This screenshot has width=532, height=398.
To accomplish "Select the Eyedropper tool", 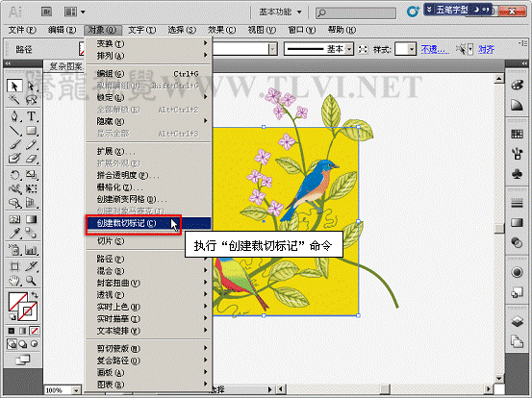I will coord(14,234).
